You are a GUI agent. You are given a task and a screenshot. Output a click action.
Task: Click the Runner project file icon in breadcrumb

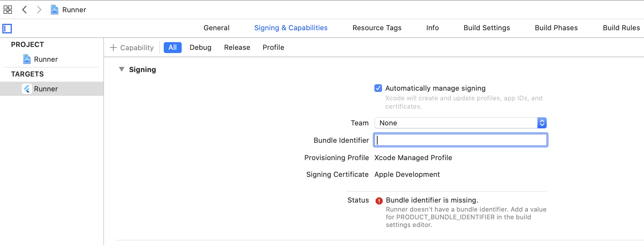coord(55,10)
